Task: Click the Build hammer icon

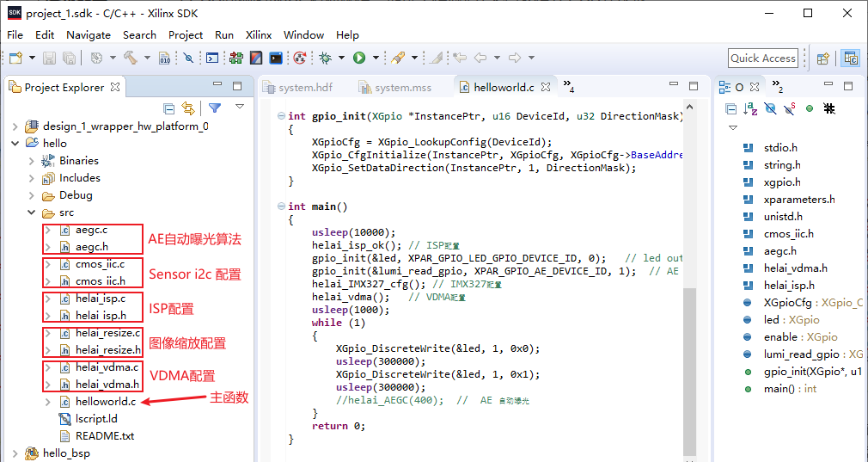Action: pyautogui.click(x=130, y=58)
